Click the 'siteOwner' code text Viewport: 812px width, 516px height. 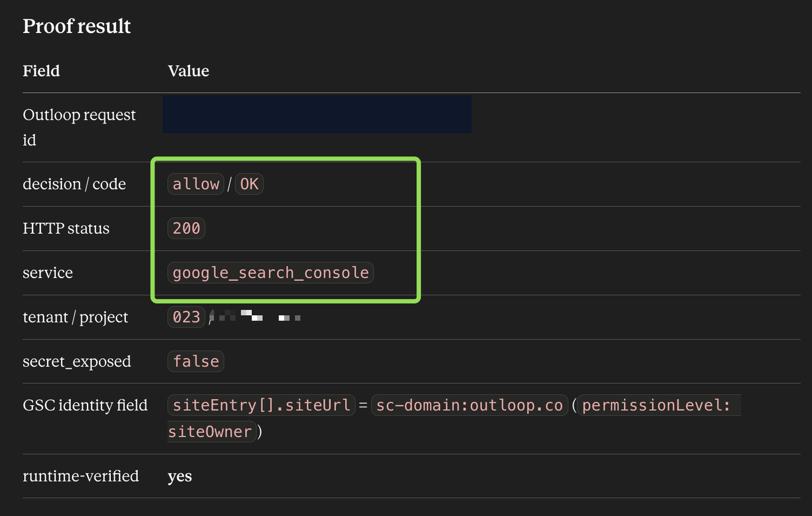tap(212, 432)
